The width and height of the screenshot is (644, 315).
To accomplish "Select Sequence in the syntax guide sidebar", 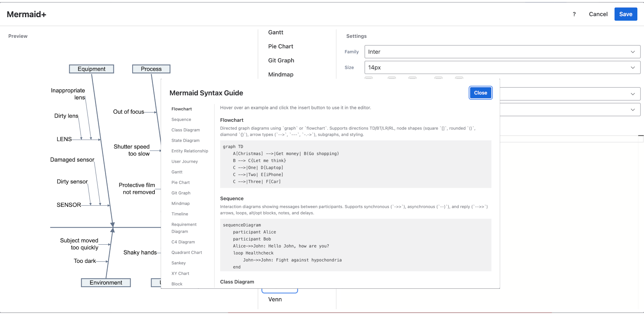I will pos(181,119).
